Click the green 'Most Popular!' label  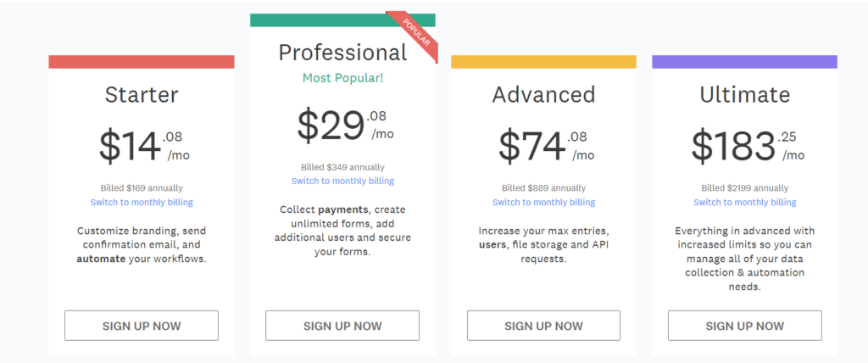pyautogui.click(x=342, y=78)
